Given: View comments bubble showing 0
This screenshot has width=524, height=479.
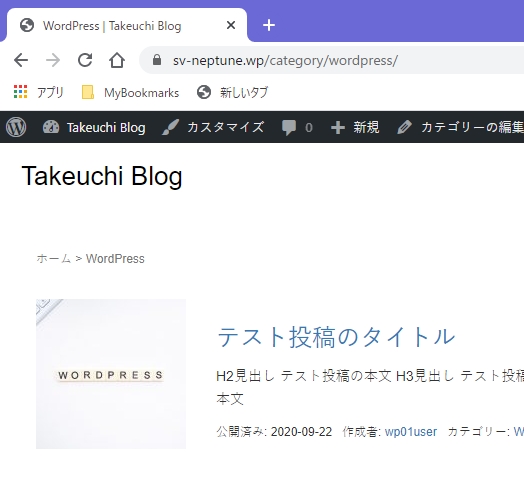Looking at the screenshot, I should [x=297, y=127].
